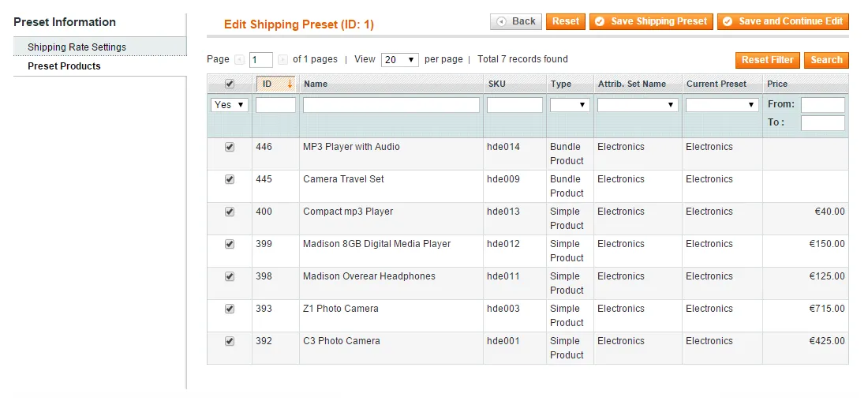Click the ID filter input field
This screenshot has height=405, width=868.
pyautogui.click(x=275, y=105)
